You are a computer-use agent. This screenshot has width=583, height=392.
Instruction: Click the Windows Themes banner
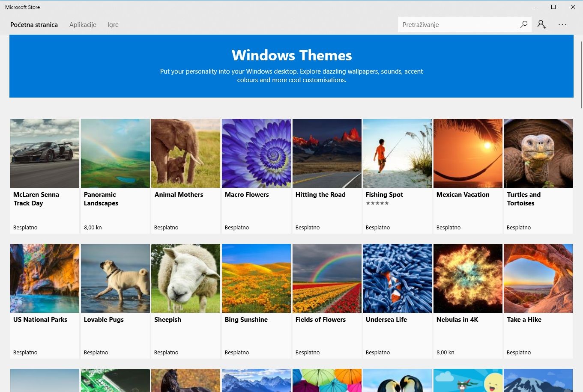[291, 66]
